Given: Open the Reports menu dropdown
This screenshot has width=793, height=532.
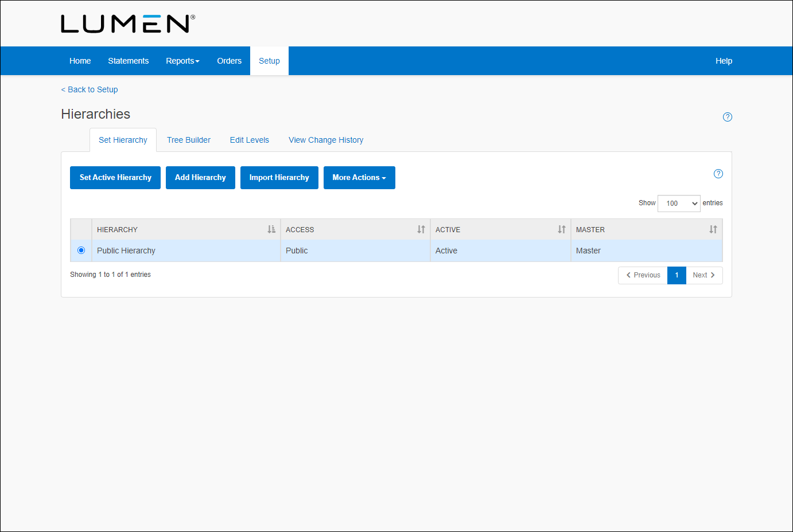Looking at the screenshot, I should tap(182, 61).
